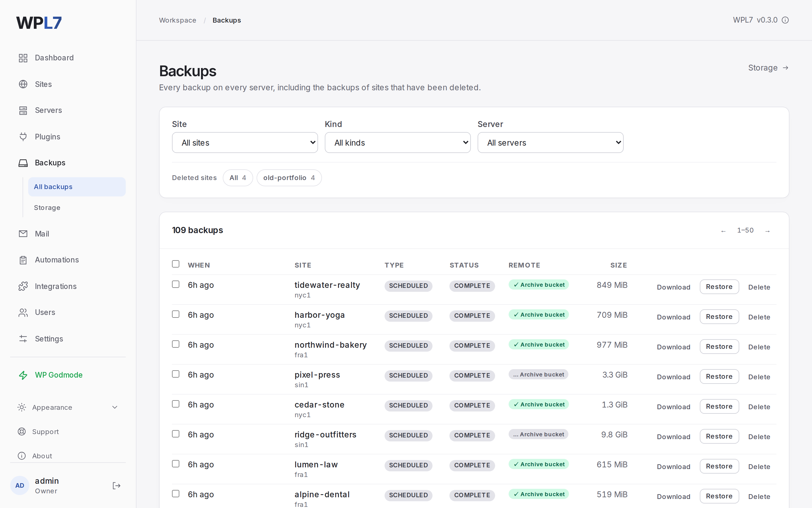Download the ridge-outfitters backup
This screenshot has height=508, width=812.
tap(673, 437)
